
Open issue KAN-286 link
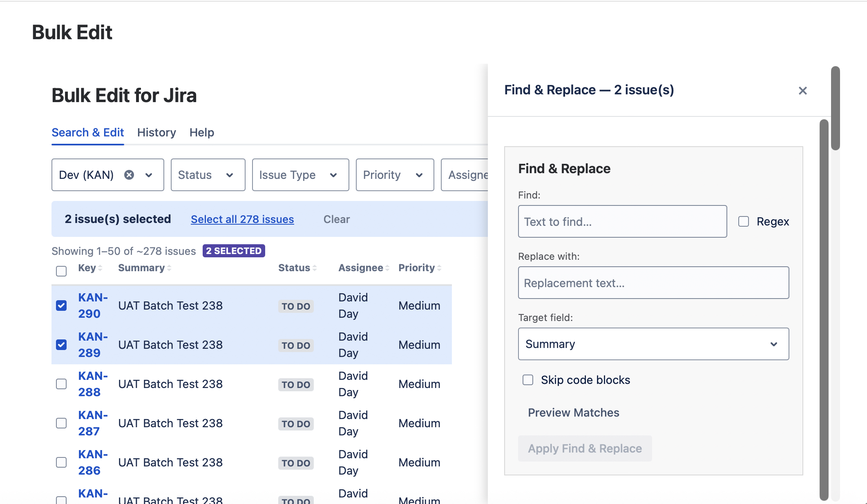(93, 462)
